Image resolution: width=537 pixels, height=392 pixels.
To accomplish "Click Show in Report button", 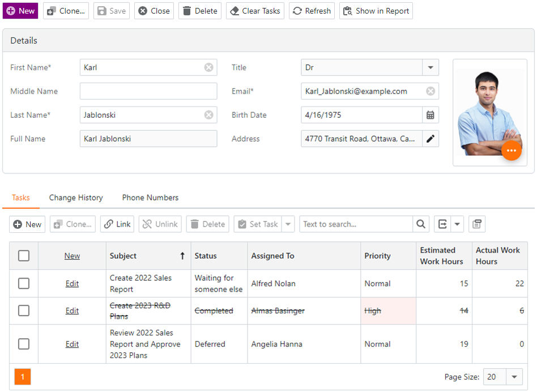I will point(376,11).
